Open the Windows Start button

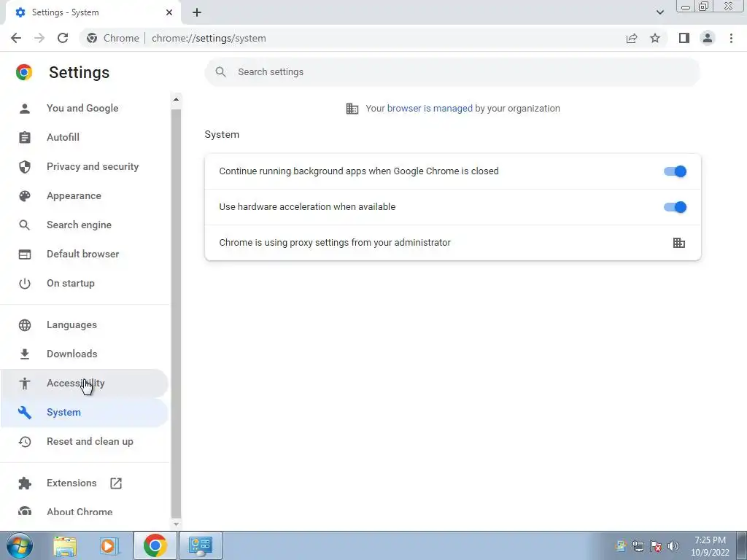[20, 545]
